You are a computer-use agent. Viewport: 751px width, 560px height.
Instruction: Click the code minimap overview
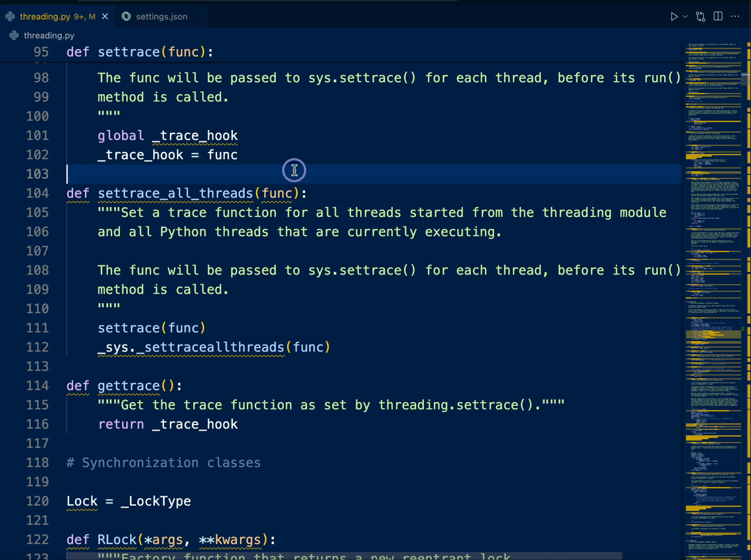(713, 299)
